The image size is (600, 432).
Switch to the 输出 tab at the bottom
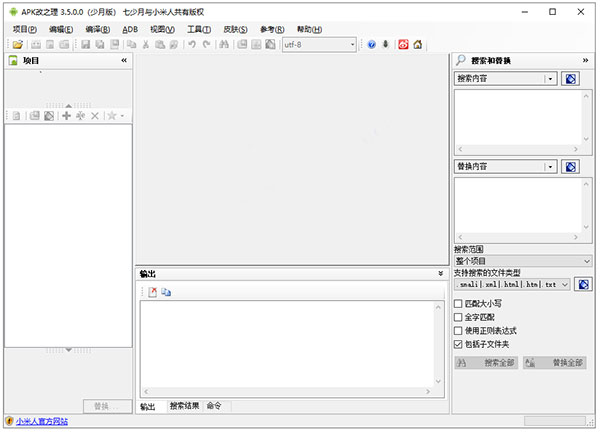[x=148, y=407]
